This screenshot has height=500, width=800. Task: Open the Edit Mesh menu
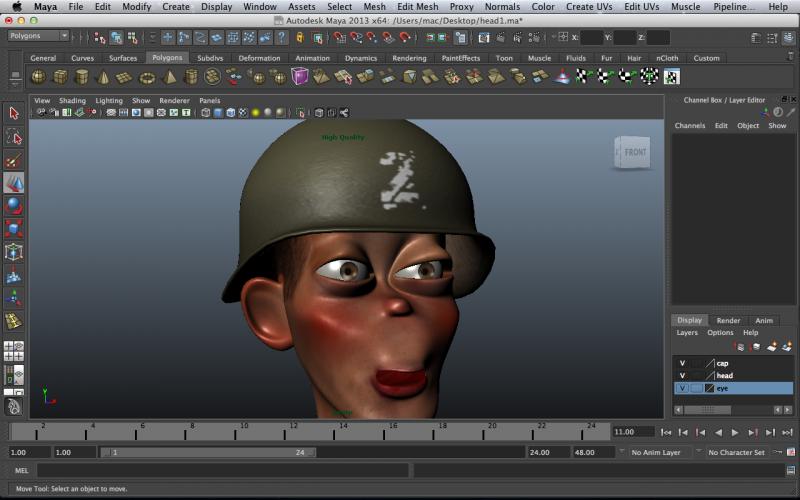point(417,7)
